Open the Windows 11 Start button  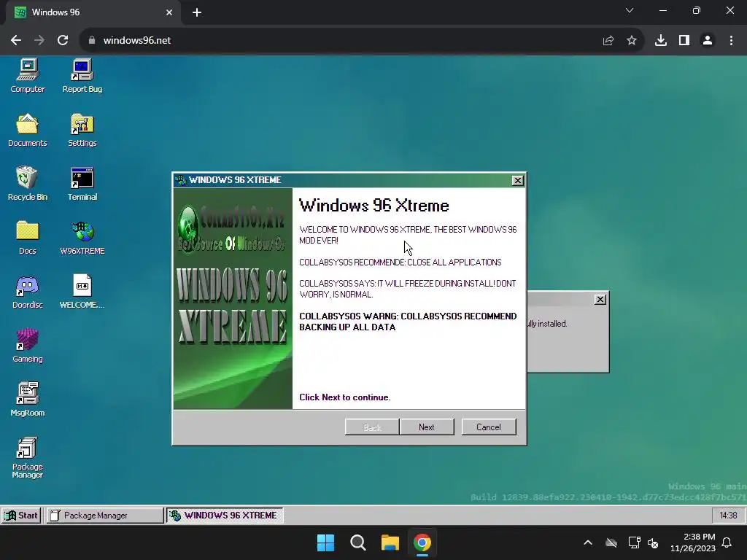pos(326,542)
